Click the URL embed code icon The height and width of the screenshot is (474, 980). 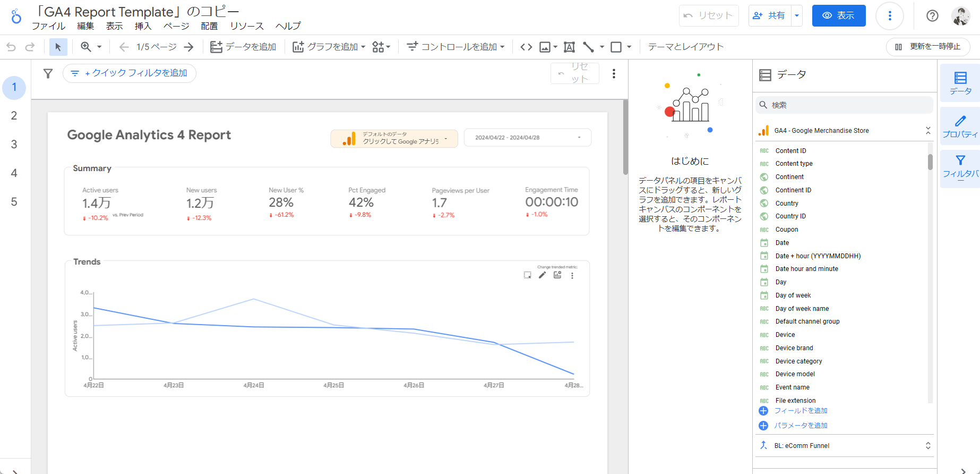click(x=526, y=47)
